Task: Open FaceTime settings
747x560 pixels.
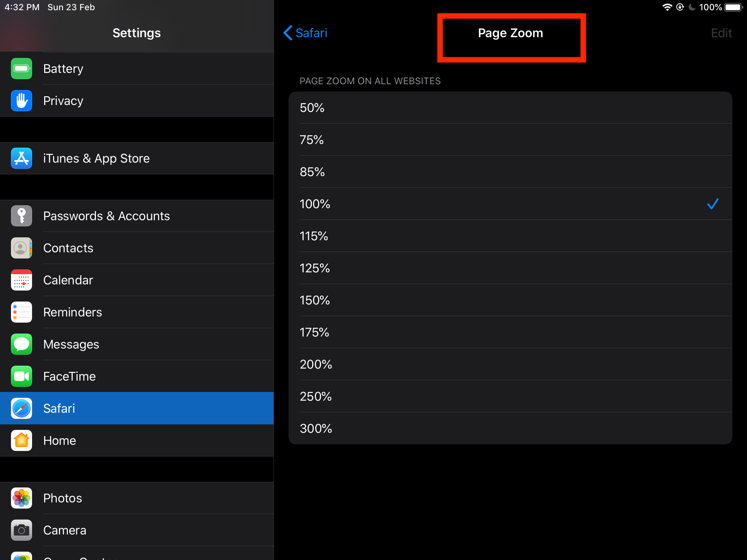Action: pyautogui.click(x=137, y=376)
